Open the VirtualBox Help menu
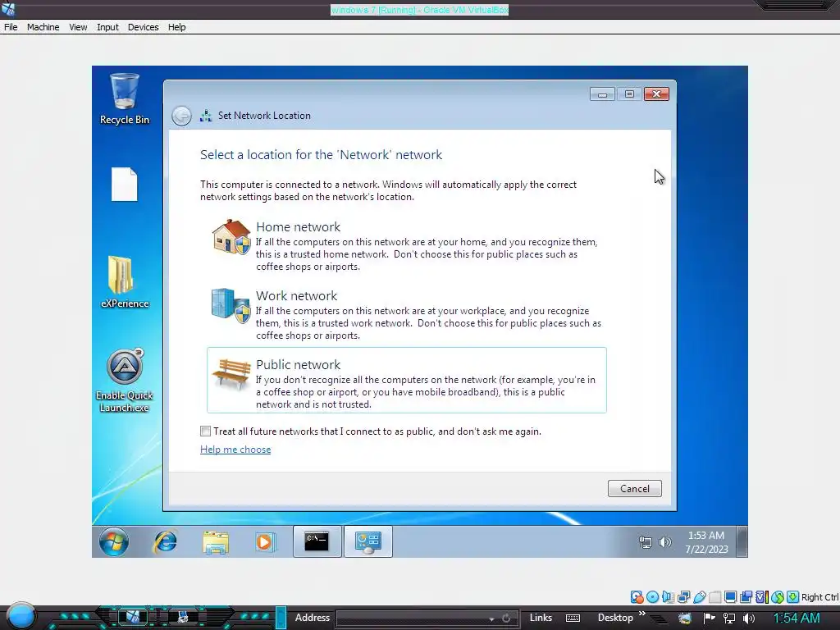Screen dimensions: 840x630 [x=177, y=27]
